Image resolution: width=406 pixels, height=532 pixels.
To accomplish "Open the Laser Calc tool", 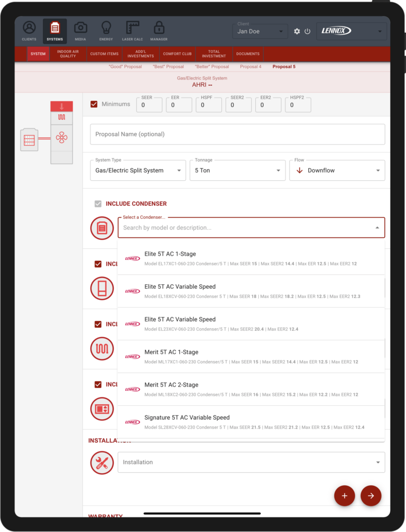I will point(133,31).
